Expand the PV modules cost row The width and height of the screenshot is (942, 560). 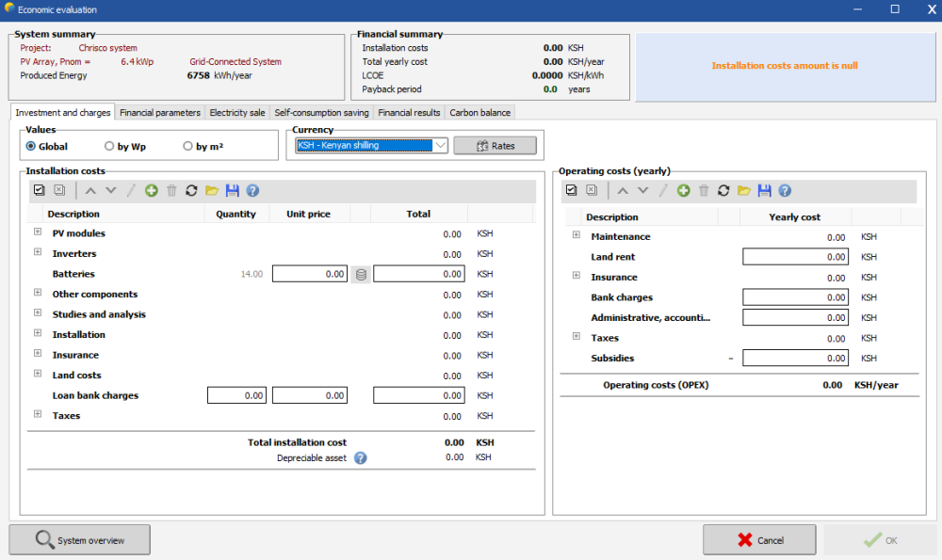coord(38,232)
